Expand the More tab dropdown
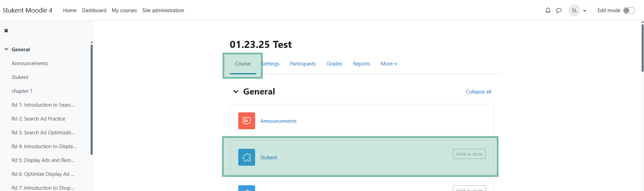 [389, 64]
